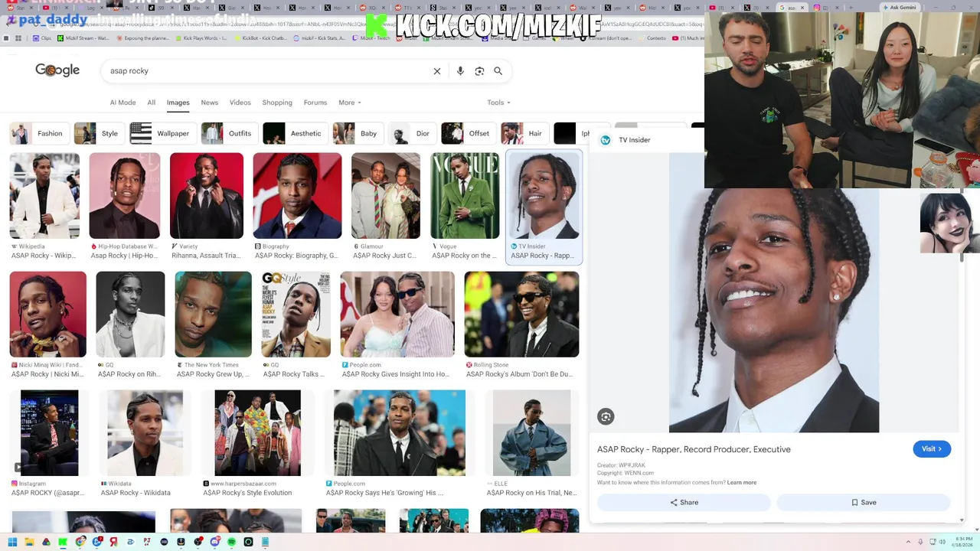Filter images by Wallpaper chip
Viewport: 980px width, 551px height.
click(162, 133)
